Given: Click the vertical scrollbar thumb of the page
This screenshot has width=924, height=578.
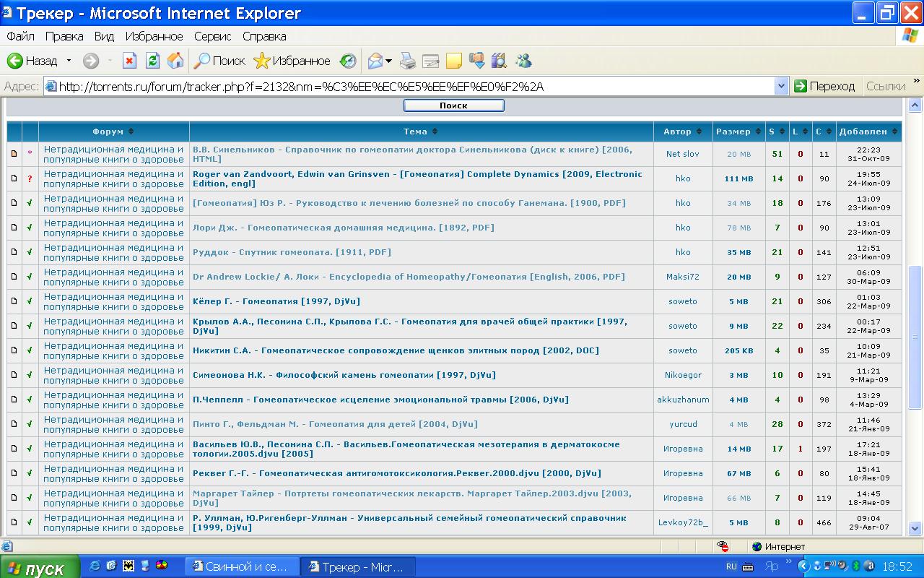Looking at the screenshot, I should pyautogui.click(x=915, y=336).
